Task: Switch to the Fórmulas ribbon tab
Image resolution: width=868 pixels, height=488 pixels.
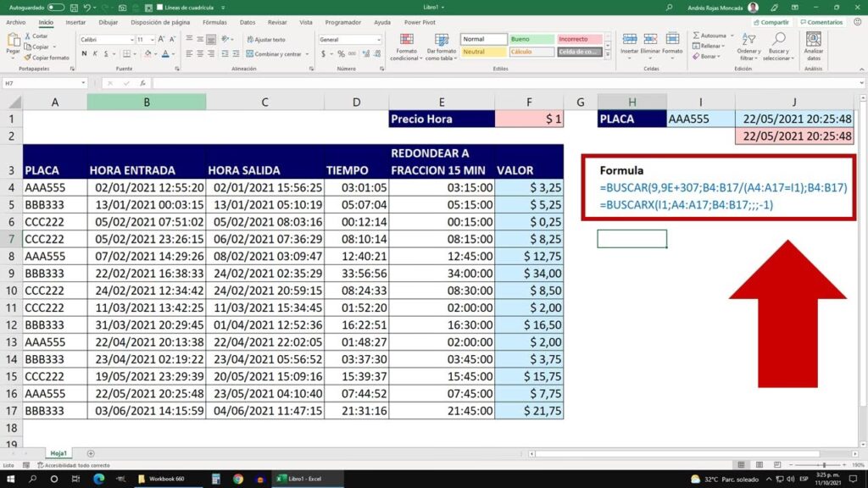Action: pyautogui.click(x=214, y=22)
